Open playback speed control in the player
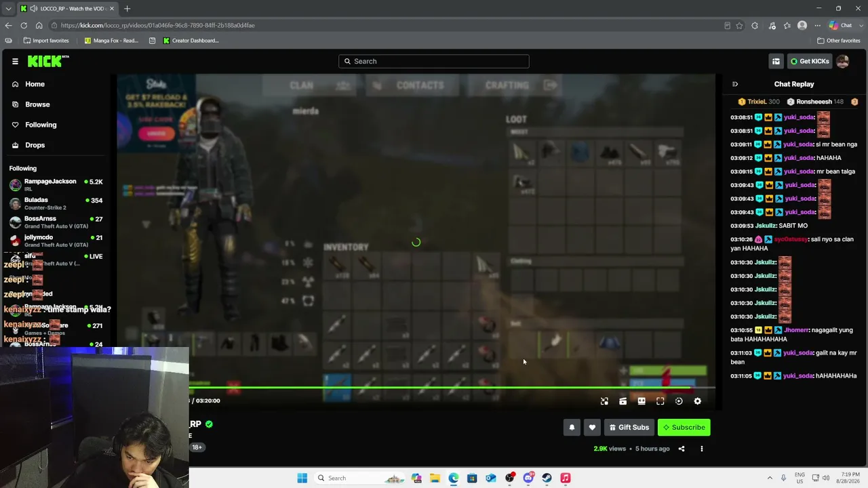868x488 pixels. 679,401
